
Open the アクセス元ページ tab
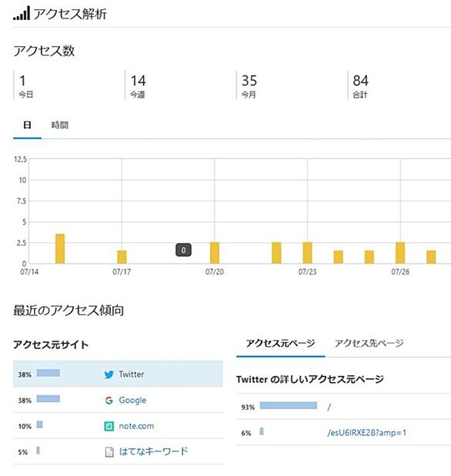pyautogui.click(x=280, y=343)
